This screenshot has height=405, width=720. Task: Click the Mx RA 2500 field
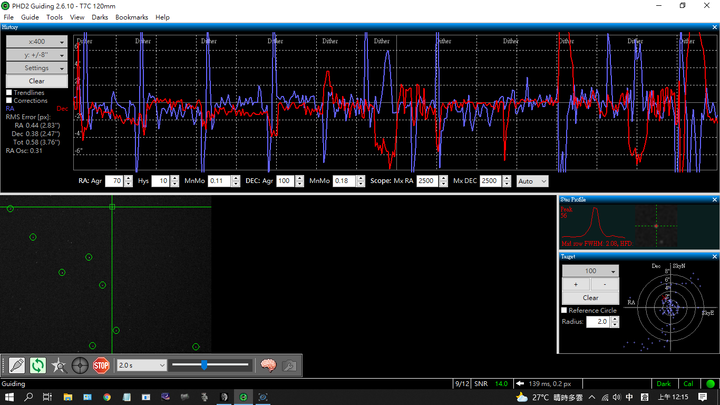[x=428, y=181]
